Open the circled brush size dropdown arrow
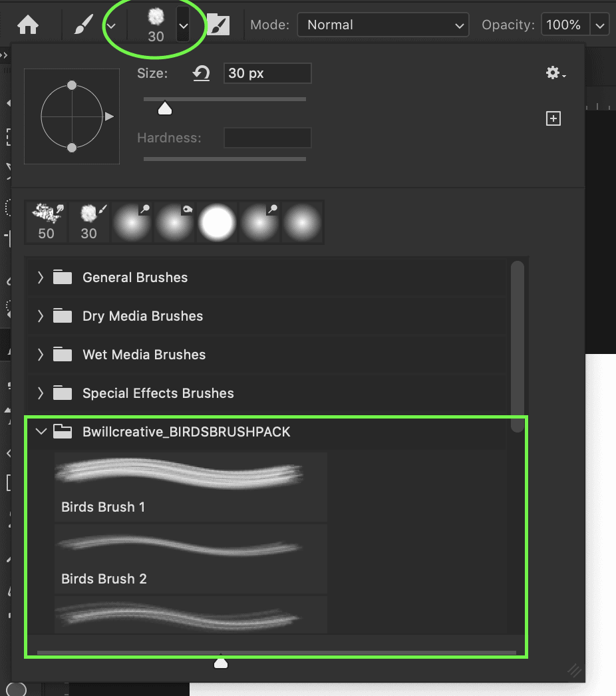This screenshot has height=696, width=616. [x=184, y=25]
